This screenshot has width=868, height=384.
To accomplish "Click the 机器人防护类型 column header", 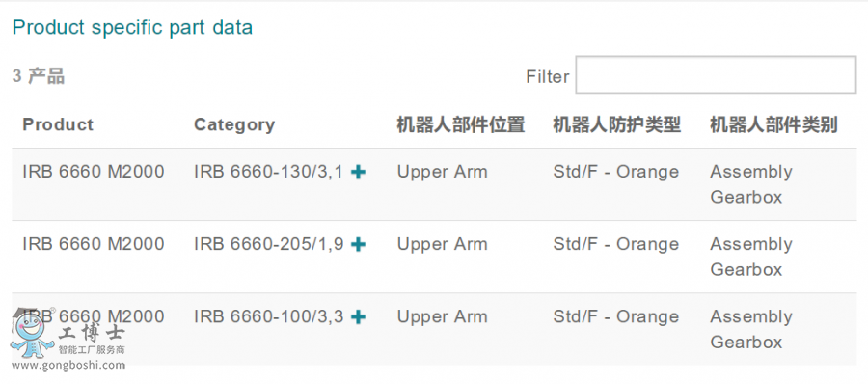I will [x=616, y=124].
